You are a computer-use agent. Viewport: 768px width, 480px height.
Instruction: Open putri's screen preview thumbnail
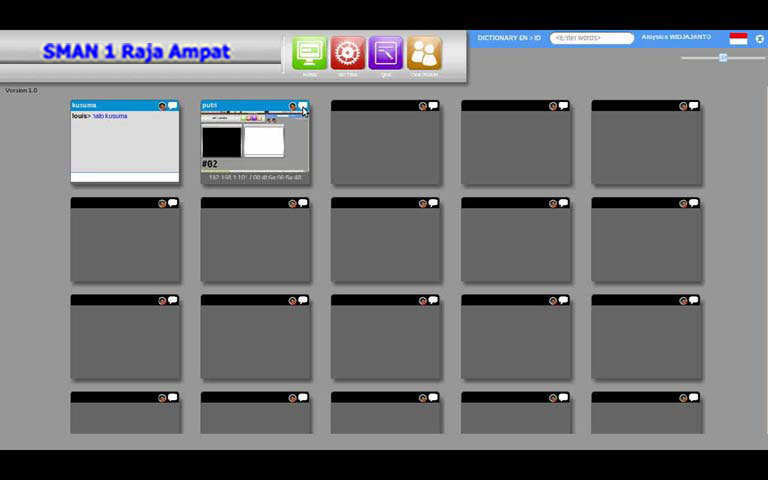coord(255,142)
